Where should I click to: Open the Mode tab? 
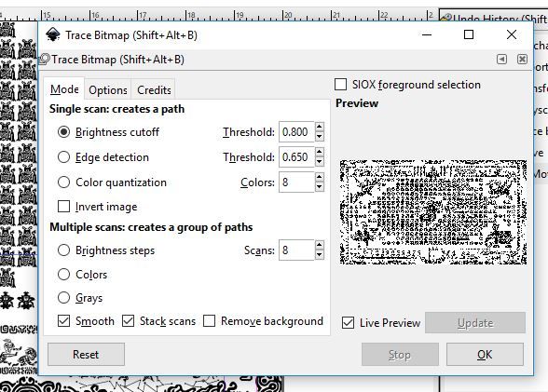[64, 89]
